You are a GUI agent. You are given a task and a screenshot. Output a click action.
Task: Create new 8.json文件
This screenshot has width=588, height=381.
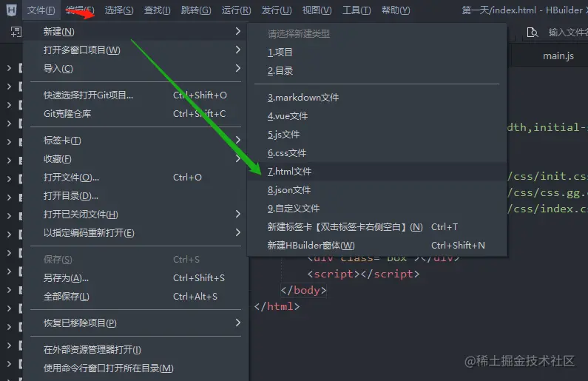pos(377,189)
